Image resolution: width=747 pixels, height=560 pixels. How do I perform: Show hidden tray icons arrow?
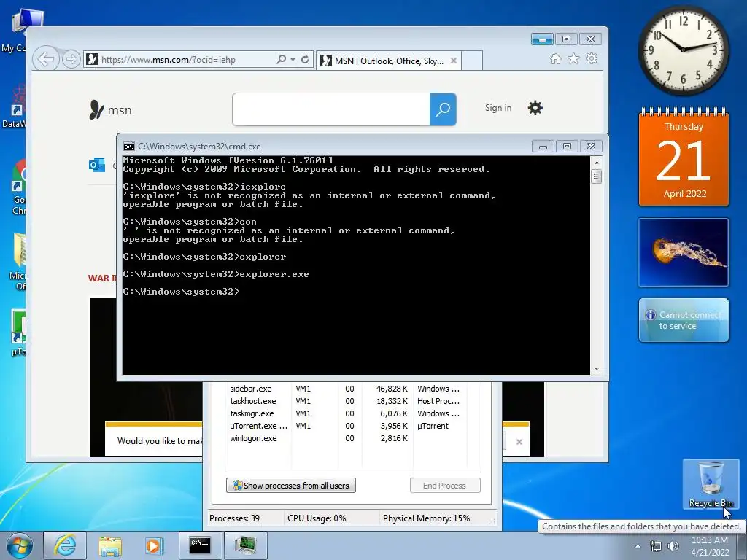638,546
